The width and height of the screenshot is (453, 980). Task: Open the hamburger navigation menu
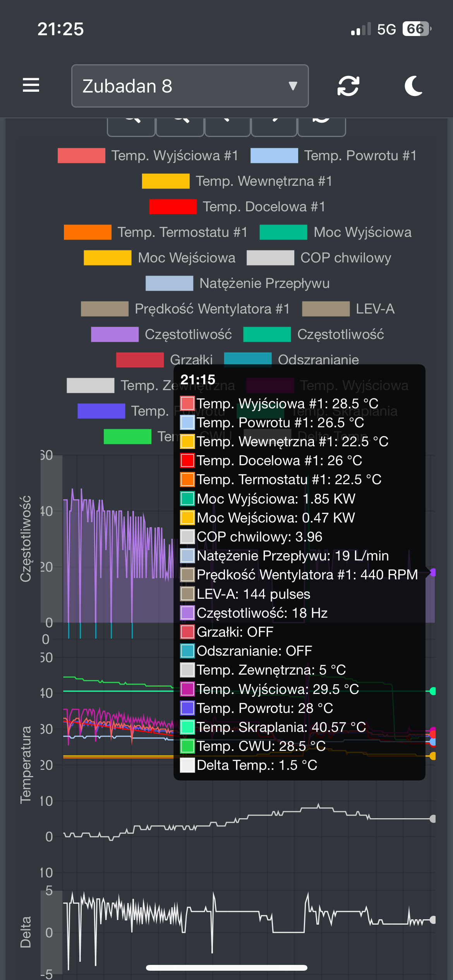31,85
